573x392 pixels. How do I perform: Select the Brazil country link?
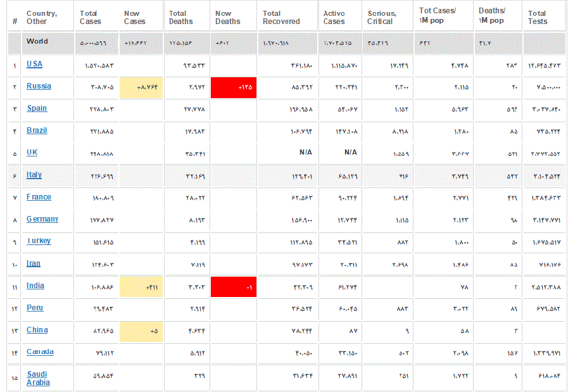pos(37,131)
